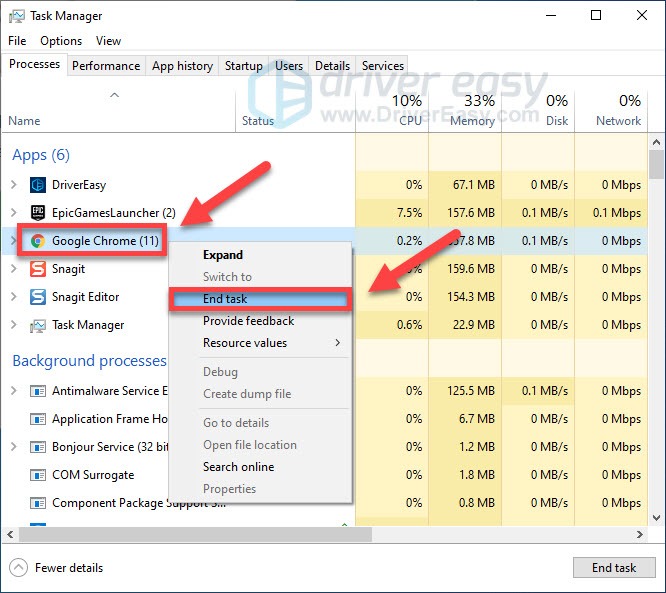Viewport: 666px width, 593px height.
Task: Sort processes by Memory column
Action: click(x=472, y=120)
